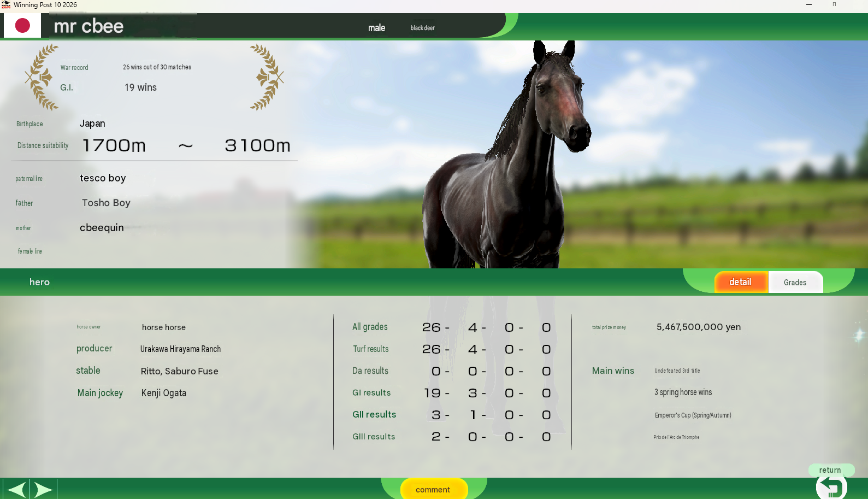Image resolution: width=868 pixels, height=499 pixels.
Task: Click the 'War record' label
Action: point(74,68)
